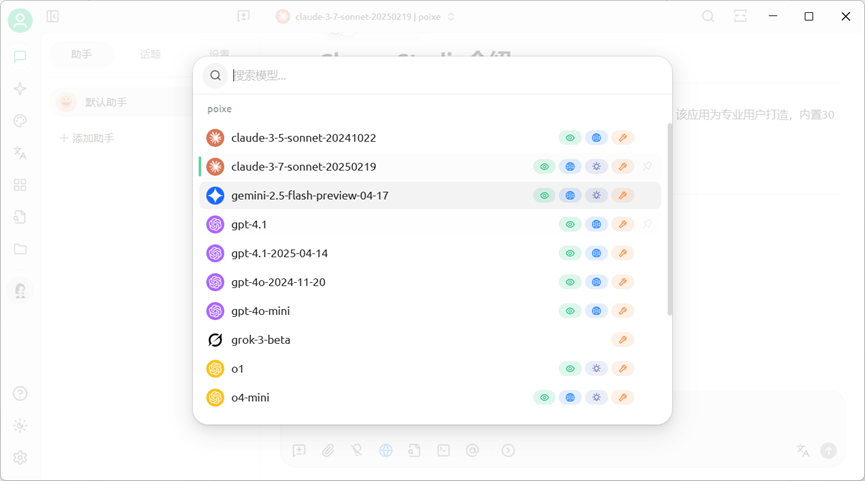Switch to the 助手 tab
This screenshot has width=865, height=481.
tap(81, 54)
